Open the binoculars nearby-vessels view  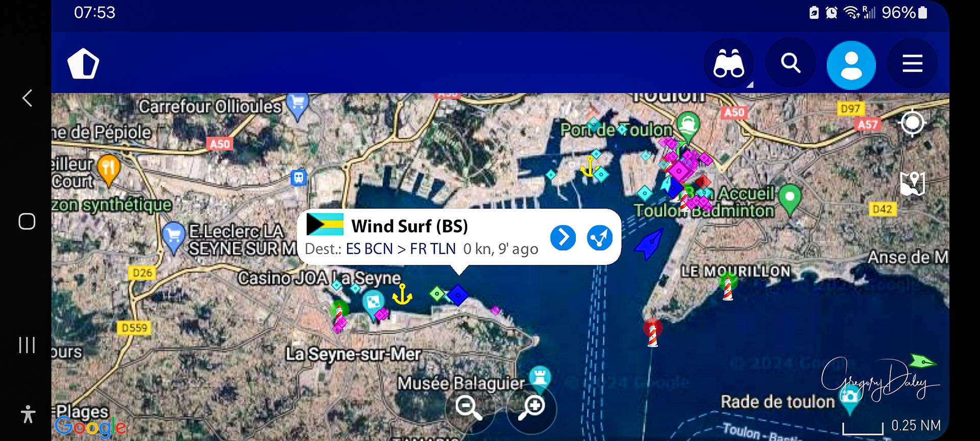pyautogui.click(x=728, y=64)
